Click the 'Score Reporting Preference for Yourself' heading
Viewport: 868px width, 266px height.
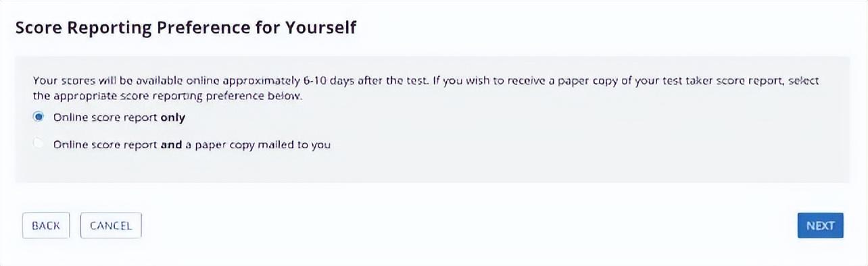[186, 28]
